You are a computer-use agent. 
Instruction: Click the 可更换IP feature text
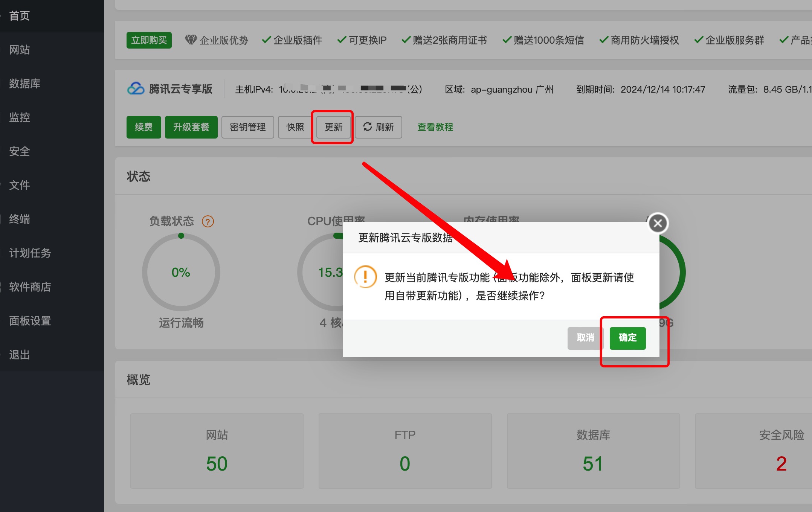368,40
